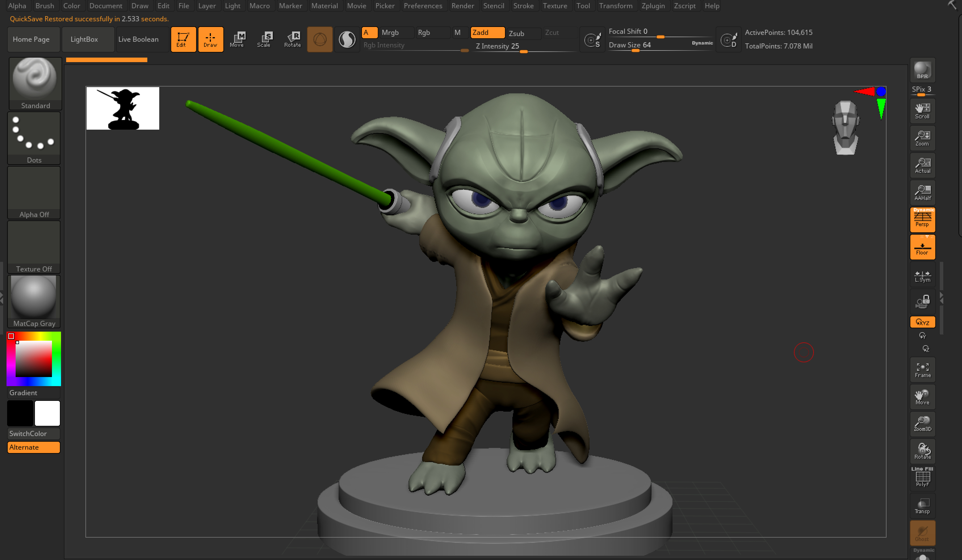The height and width of the screenshot is (560, 962).
Task: Open the Standard brush picker
Action: tap(35, 83)
